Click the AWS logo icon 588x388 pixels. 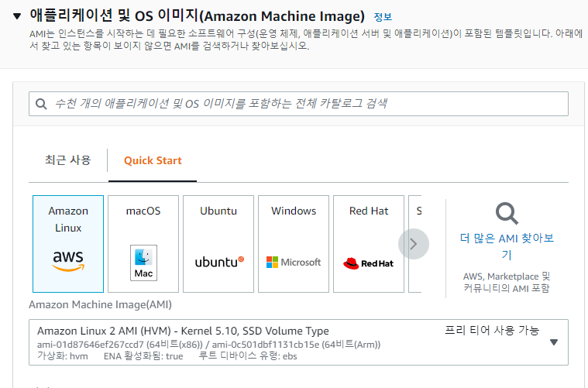[x=68, y=260]
